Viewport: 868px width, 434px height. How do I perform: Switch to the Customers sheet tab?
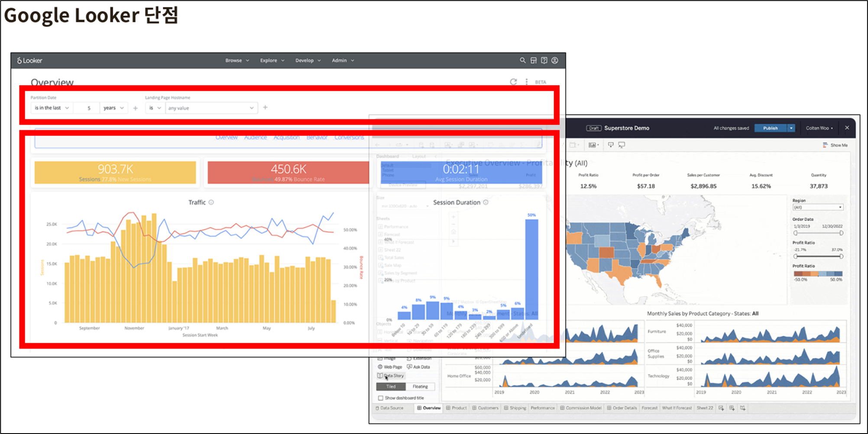coord(486,408)
